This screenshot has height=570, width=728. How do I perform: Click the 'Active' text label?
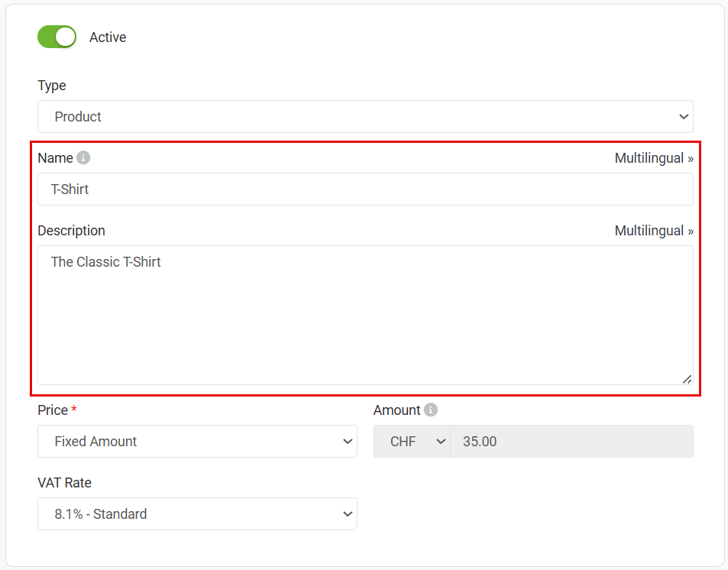pos(108,37)
